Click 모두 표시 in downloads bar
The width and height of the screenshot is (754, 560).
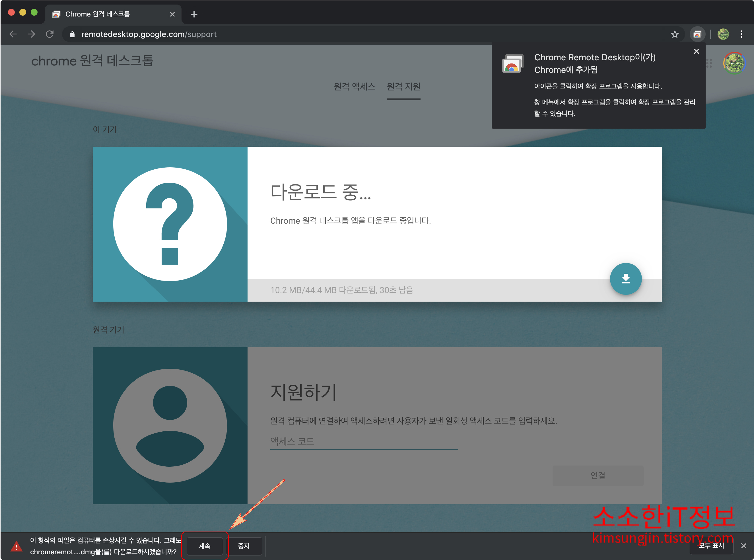(711, 545)
